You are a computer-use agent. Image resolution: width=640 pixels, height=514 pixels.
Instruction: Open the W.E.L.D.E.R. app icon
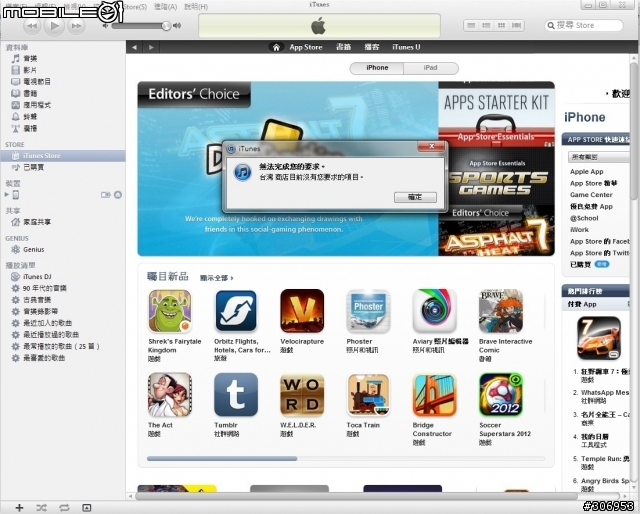point(302,395)
